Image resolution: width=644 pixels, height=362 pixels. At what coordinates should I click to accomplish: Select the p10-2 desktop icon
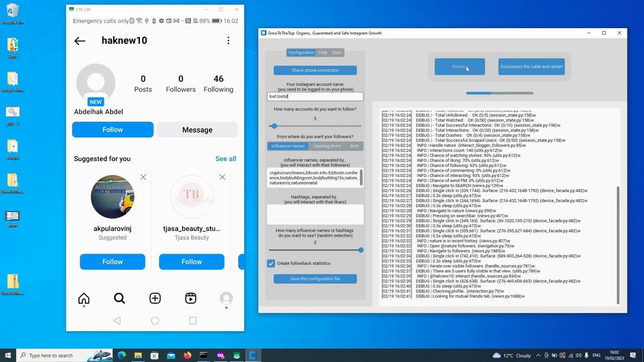click(x=13, y=116)
